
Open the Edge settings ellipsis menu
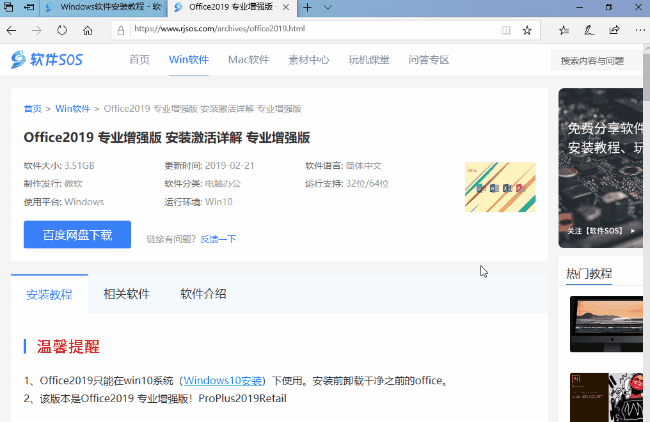pos(640,30)
